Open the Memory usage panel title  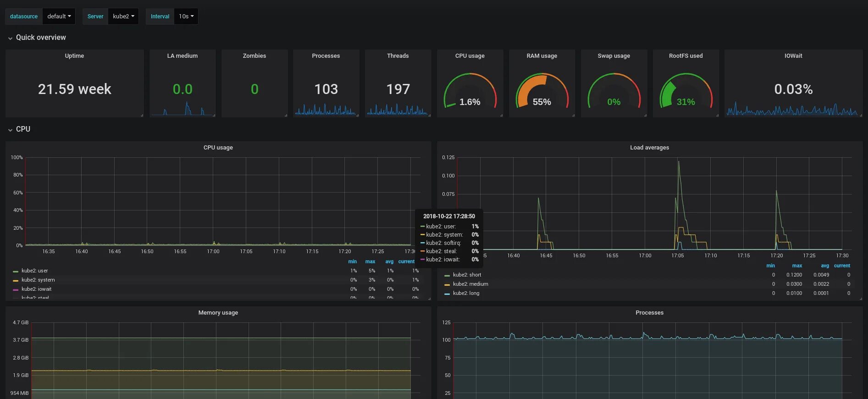pyautogui.click(x=218, y=313)
